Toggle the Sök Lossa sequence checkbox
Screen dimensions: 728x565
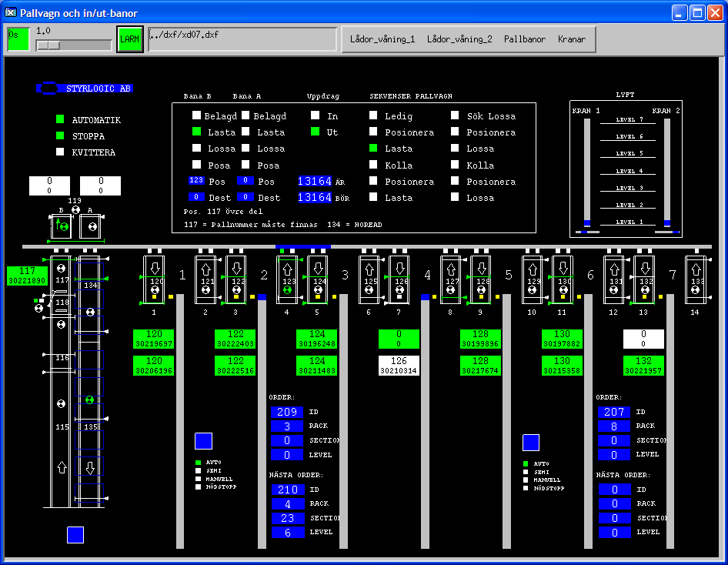click(x=455, y=115)
